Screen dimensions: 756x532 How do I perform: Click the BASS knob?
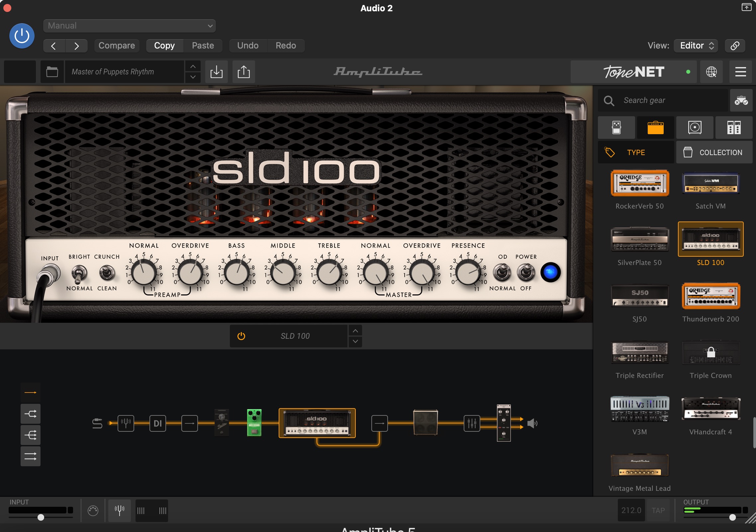coord(236,273)
